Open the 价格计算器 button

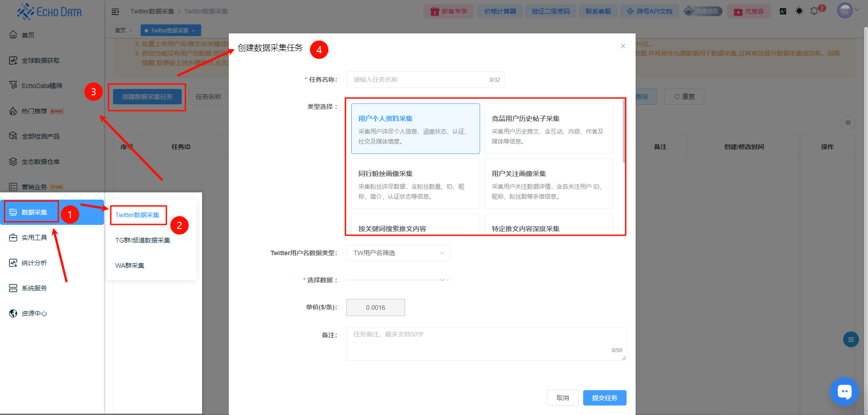tap(500, 11)
